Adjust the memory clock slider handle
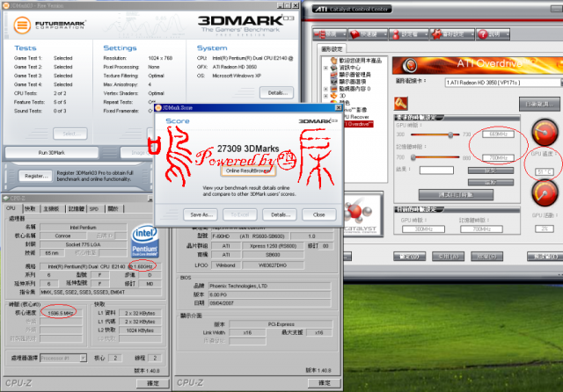 (x=413, y=157)
